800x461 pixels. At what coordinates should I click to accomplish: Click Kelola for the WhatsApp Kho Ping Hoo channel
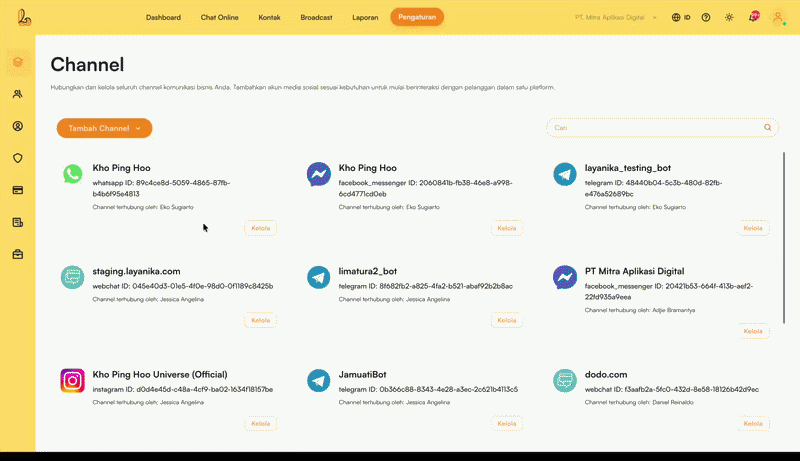(260, 228)
